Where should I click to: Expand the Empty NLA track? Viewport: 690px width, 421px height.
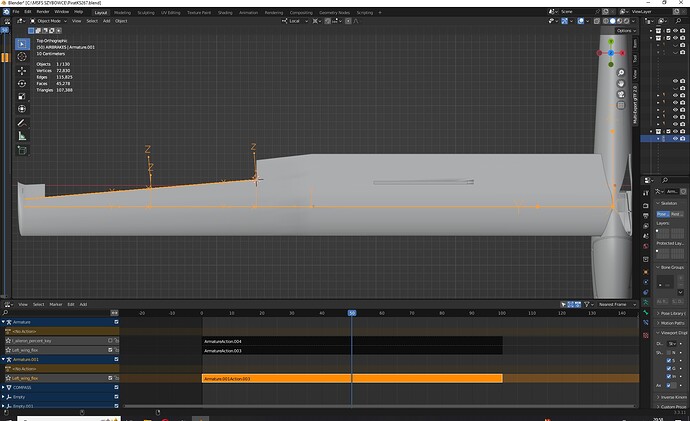click(3, 397)
